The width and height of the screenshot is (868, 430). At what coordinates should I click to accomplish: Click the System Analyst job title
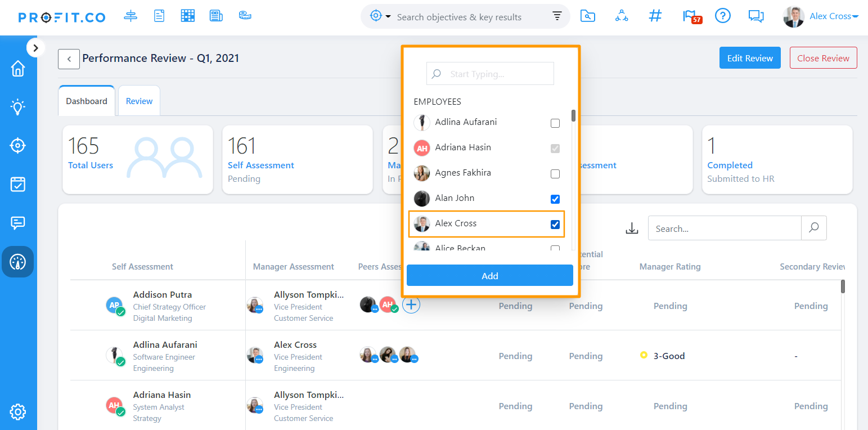(x=159, y=407)
